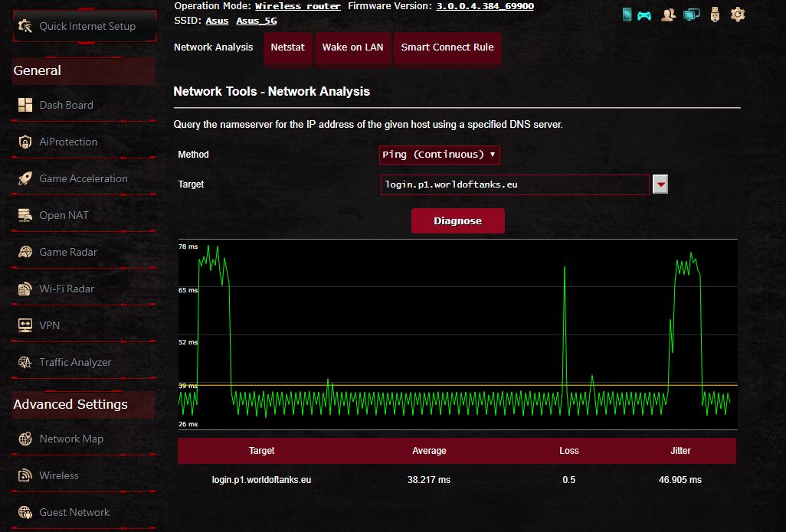Click the Wi-Fi Radar icon
Image resolution: width=786 pixels, height=532 pixels.
click(25, 289)
